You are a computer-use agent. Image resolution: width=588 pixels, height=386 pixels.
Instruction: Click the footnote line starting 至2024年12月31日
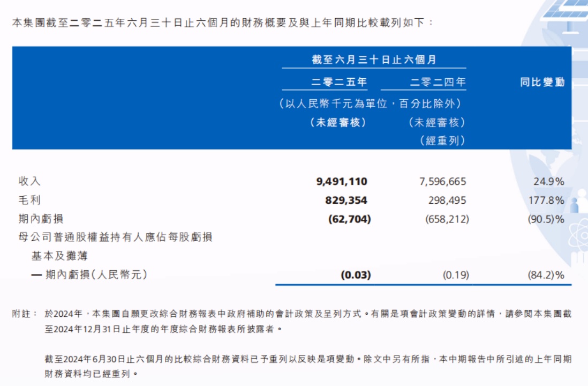tap(163, 329)
